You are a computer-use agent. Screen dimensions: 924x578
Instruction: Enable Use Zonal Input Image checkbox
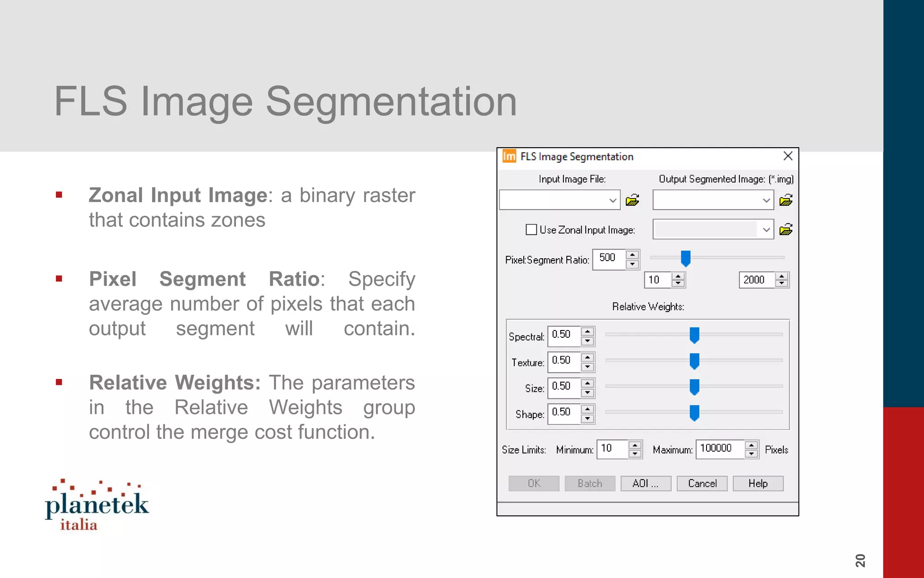coord(531,229)
